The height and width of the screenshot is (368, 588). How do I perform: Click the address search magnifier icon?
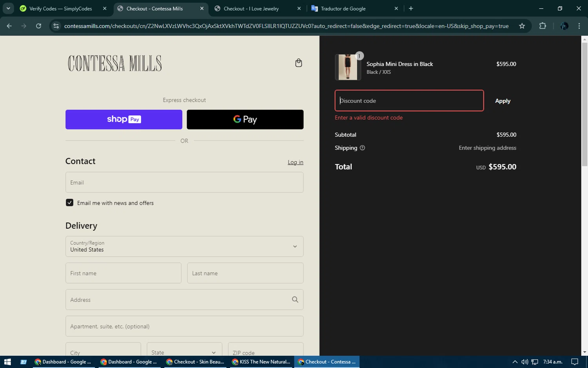pos(295,300)
